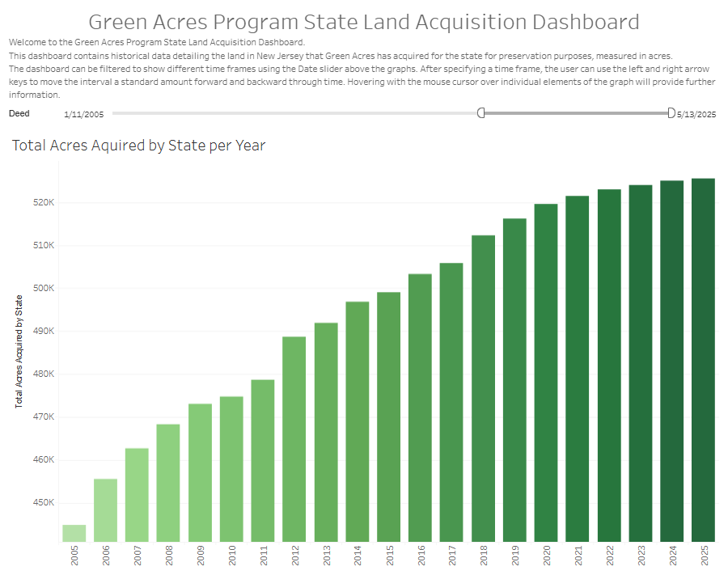This screenshot has width=728, height=575.
Task: Select the 2020 bar in the chart
Action: pyautogui.click(x=546, y=373)
